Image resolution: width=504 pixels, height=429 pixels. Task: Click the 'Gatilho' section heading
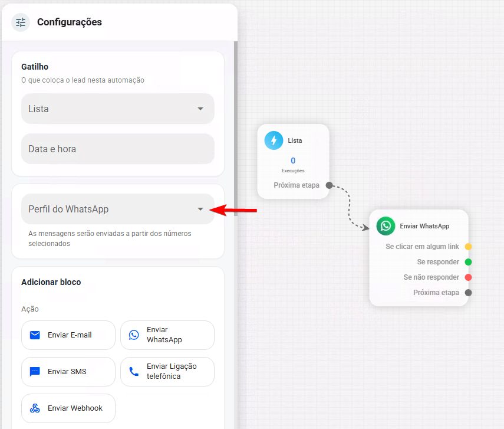pos(35,67)
